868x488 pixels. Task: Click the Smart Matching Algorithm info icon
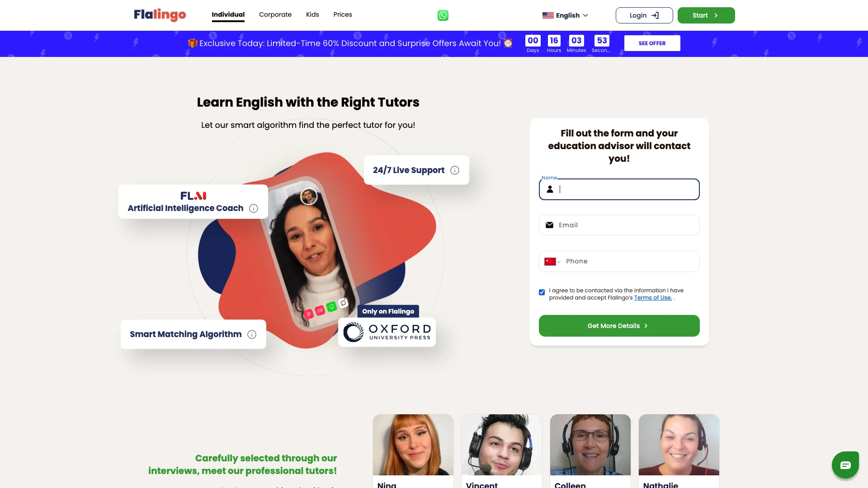click(x=251, y=334)
